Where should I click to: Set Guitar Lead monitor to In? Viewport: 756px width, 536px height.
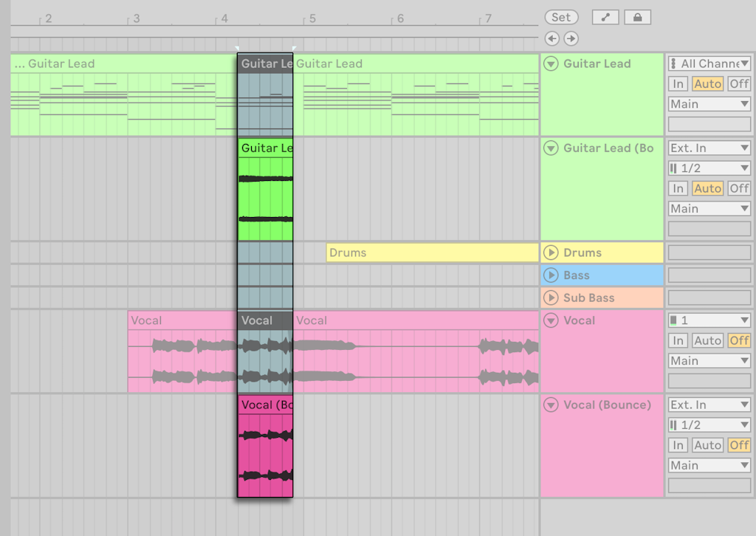coord(678,84)
